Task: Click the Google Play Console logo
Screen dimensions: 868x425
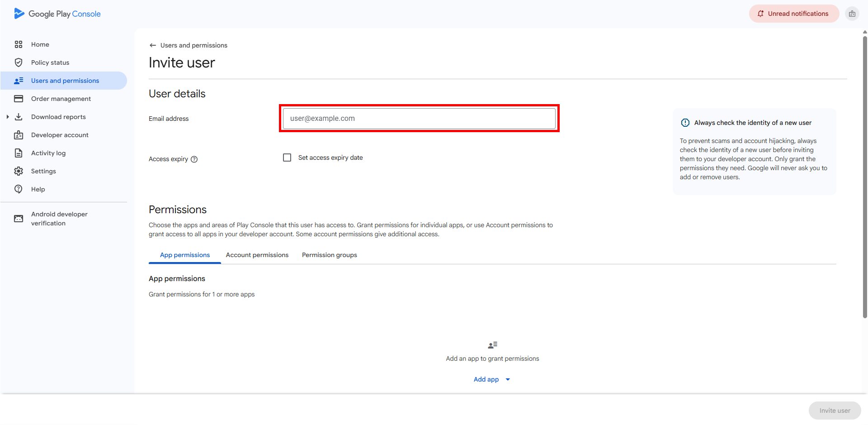Action: coord(57,14)
